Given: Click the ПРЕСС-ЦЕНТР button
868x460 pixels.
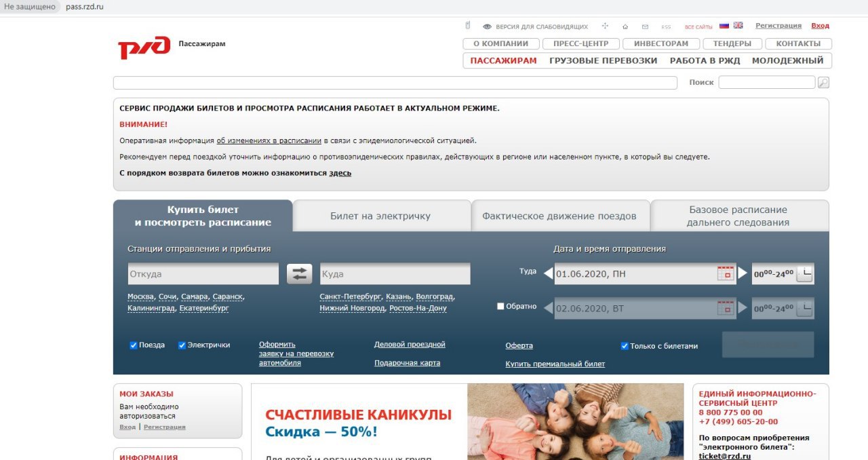Looking at the screenshot, I should tap(581, 43).
